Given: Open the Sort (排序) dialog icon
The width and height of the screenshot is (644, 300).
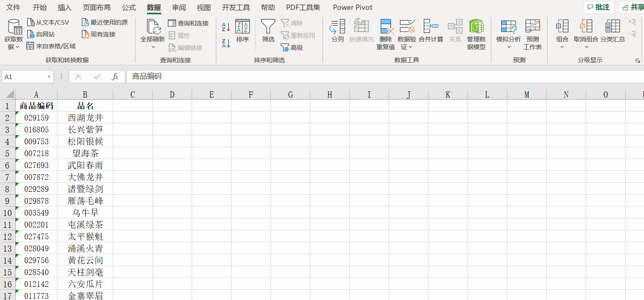Looking at the screenshot, I should (x=242, y=27).
